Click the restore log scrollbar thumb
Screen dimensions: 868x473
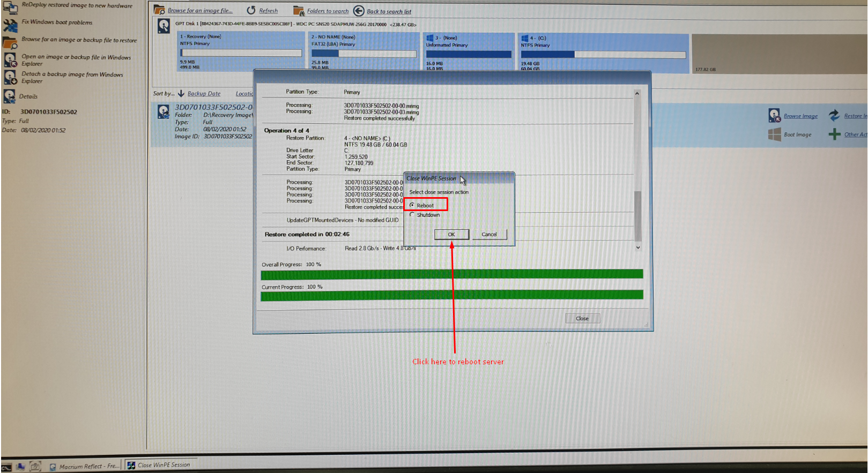[637, 215]
